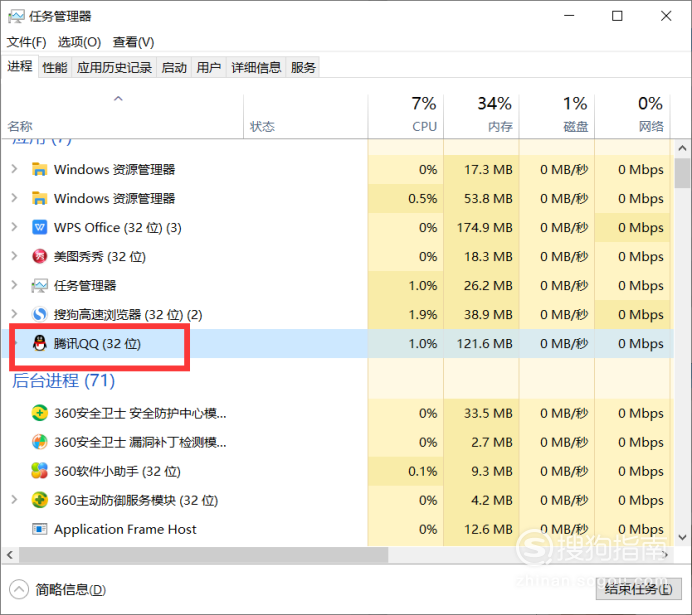Click vertical scrollbar up arrow

682,148
